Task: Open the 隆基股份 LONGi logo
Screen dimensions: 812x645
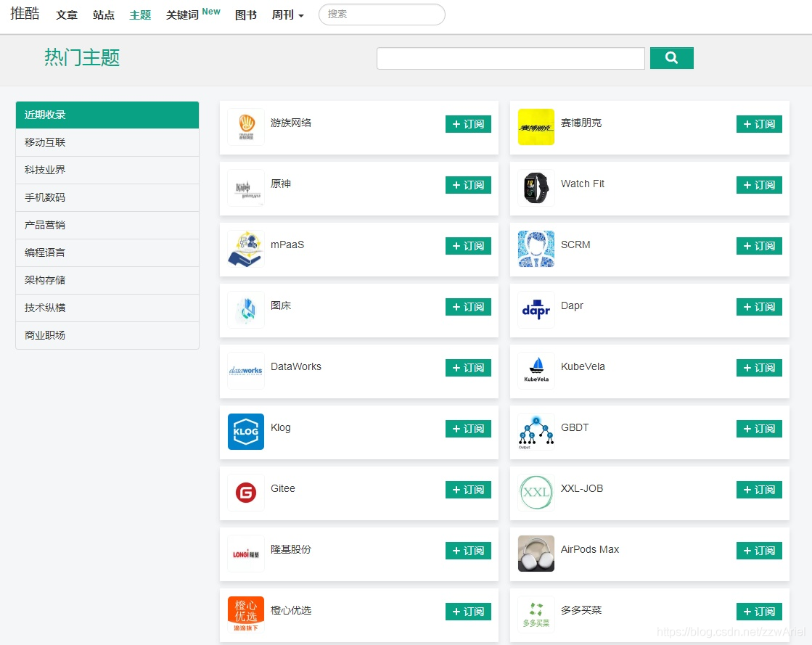Action: click(x=246, y=554)
